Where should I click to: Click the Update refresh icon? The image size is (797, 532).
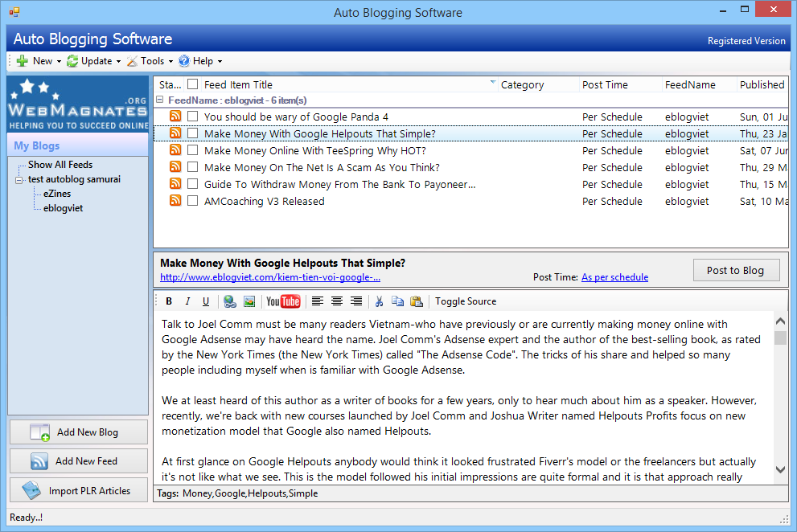tap(72, 61)
